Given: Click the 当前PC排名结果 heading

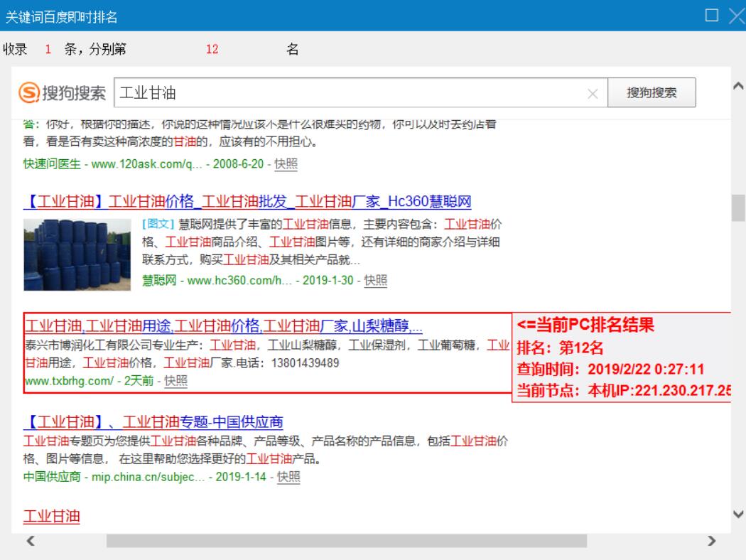Looking at the screenshot, I should (585, 325).
